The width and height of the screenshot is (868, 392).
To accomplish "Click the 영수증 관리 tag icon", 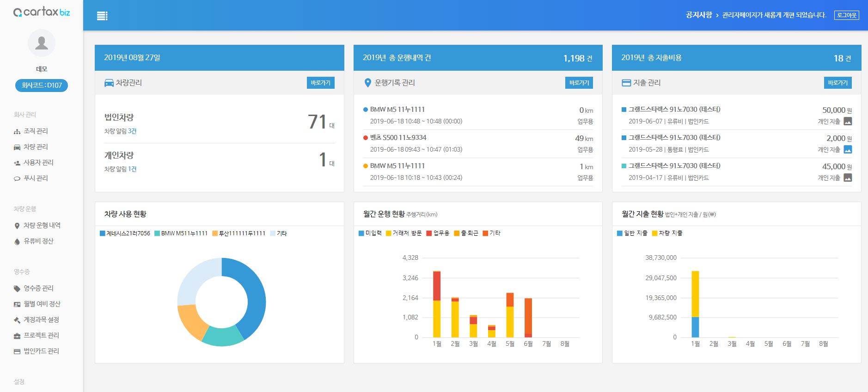I will pyautogui.click(x=17, y=289).
